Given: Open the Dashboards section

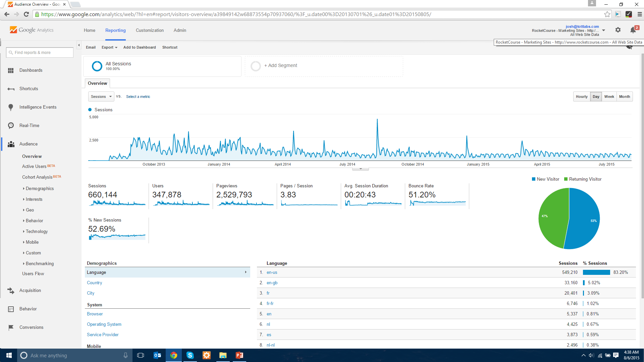Looking at the screenshot, I should click(x=31, y=70).
